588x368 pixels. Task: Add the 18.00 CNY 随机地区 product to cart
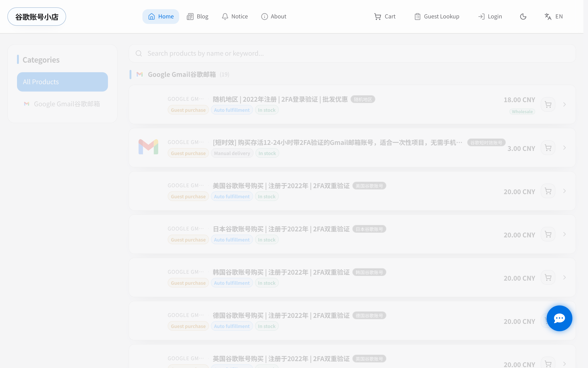click(x=548, y=104)
